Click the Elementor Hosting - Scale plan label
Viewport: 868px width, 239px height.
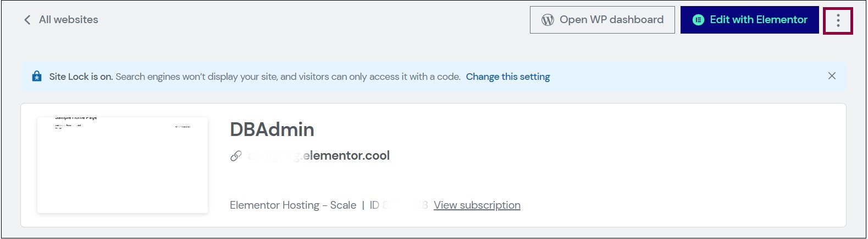tap(293, 205)
